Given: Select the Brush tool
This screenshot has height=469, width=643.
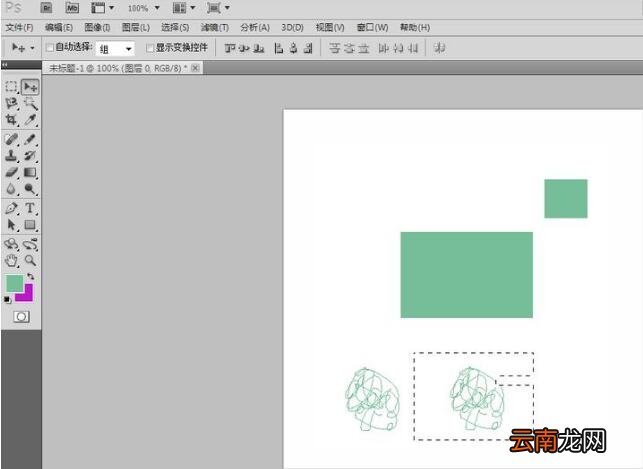Looking at the screenshot, I should click(30, 139).
